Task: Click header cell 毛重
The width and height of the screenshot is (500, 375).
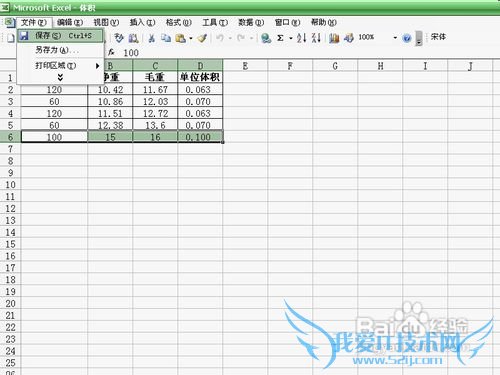Action: click(155, 77)
